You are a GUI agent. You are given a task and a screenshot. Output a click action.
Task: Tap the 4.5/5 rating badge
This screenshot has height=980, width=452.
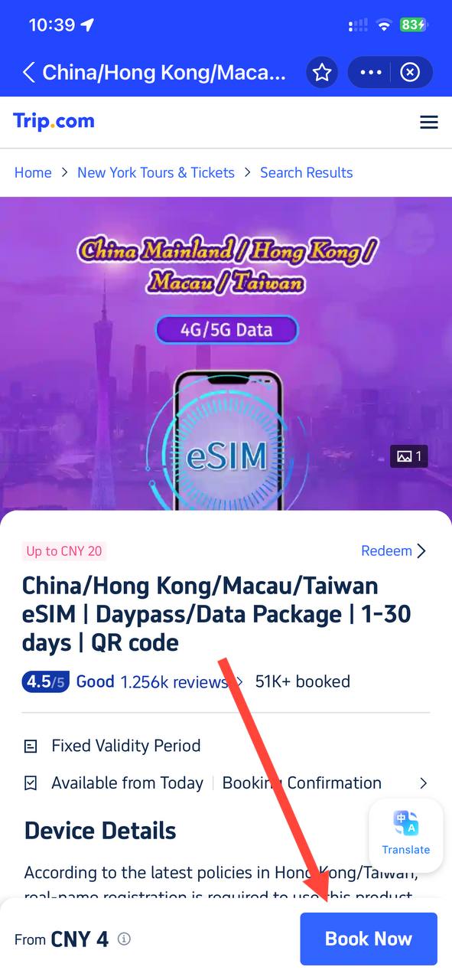[x=47, y=681]
